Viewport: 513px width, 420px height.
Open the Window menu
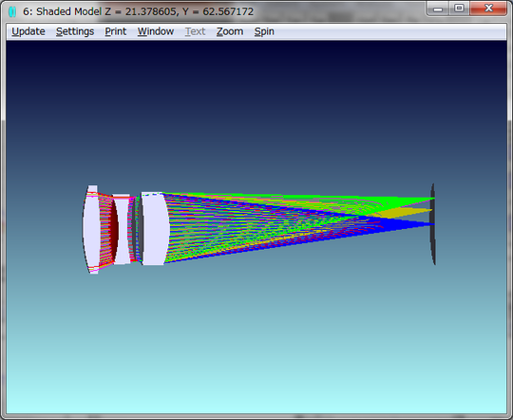[156, 31]
